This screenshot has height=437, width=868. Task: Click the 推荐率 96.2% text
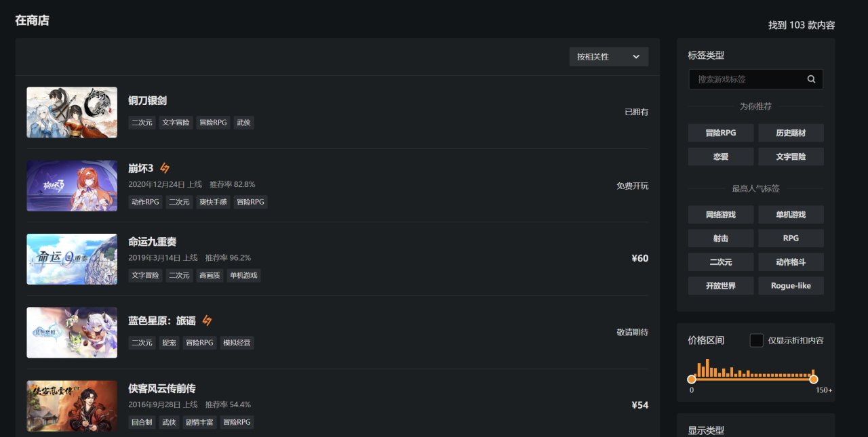tap(228, 258)
